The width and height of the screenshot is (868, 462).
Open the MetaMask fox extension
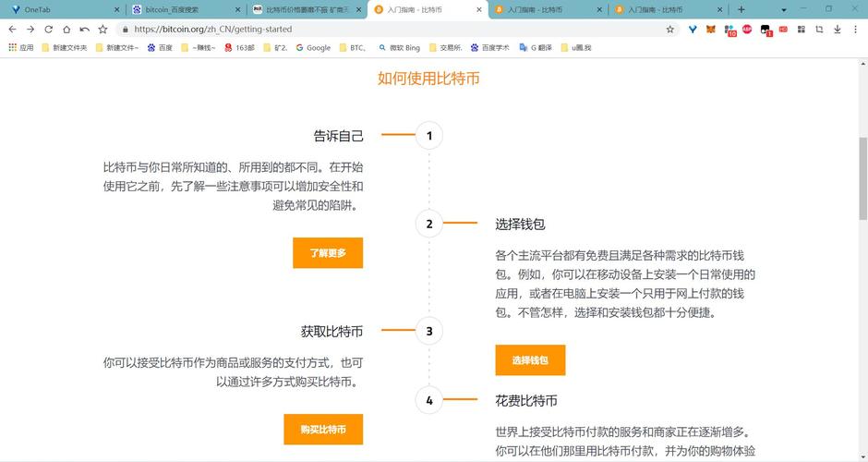(711, 30)
